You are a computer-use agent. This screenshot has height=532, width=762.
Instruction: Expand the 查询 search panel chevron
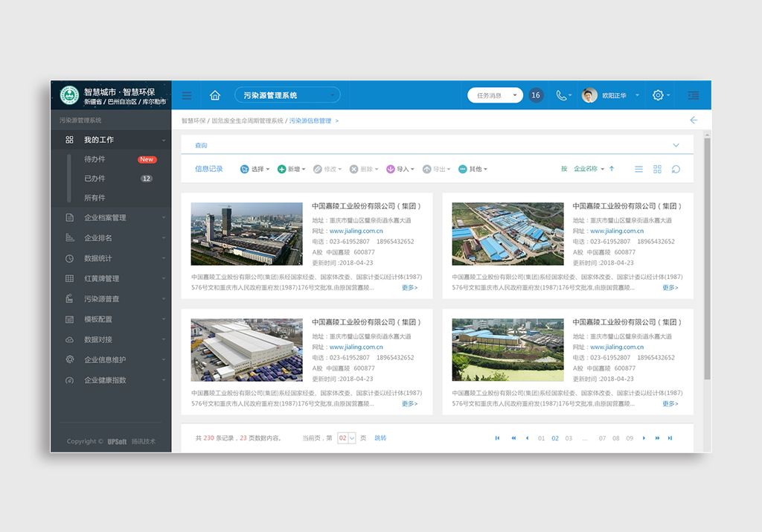[x=676, y=145]
